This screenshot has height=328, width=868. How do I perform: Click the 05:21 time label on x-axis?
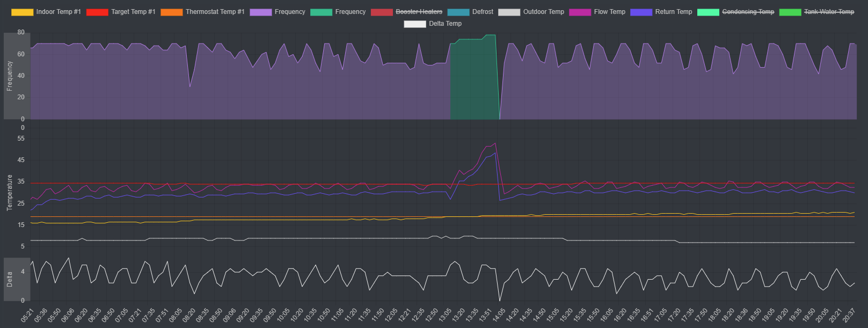[x=27, y=315]
